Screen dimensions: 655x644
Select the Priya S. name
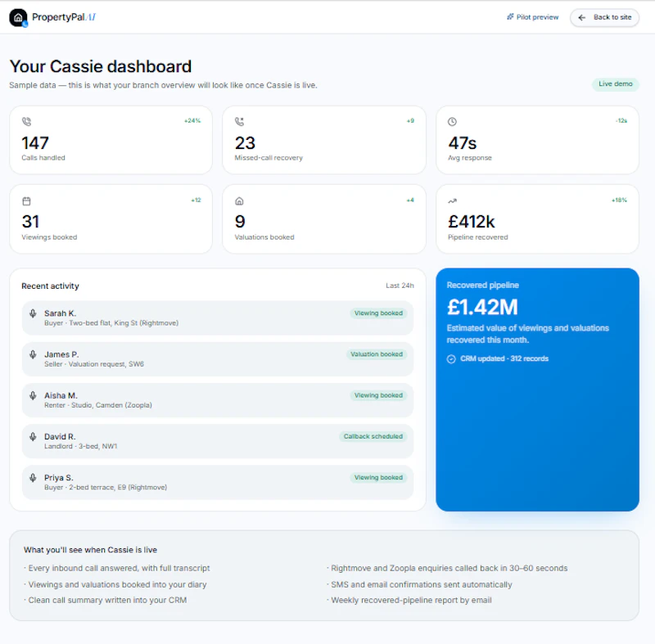(58, 477)
